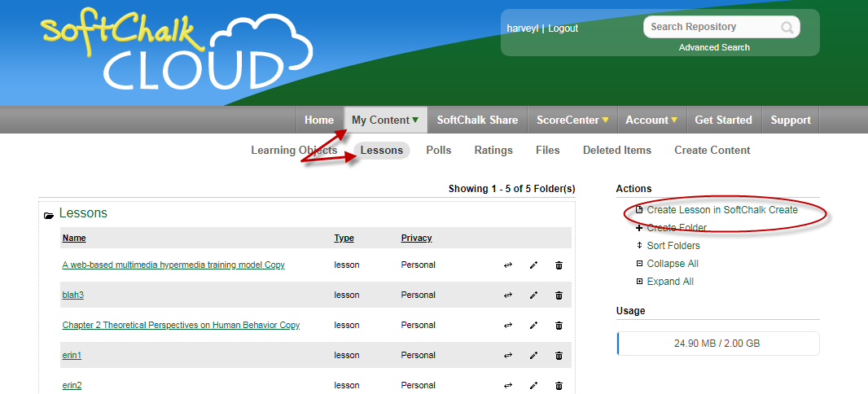
Task: Click move icon in erin1 row
Action: 507,355
